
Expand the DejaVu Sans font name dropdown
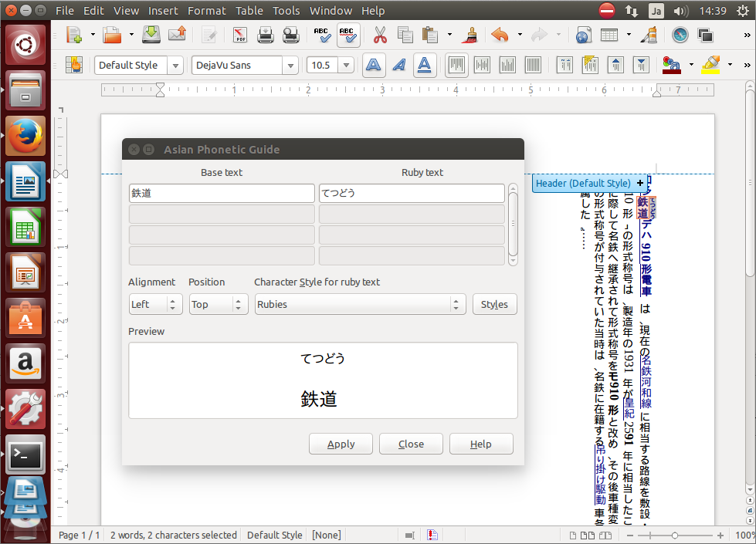[x=290, y=66]
